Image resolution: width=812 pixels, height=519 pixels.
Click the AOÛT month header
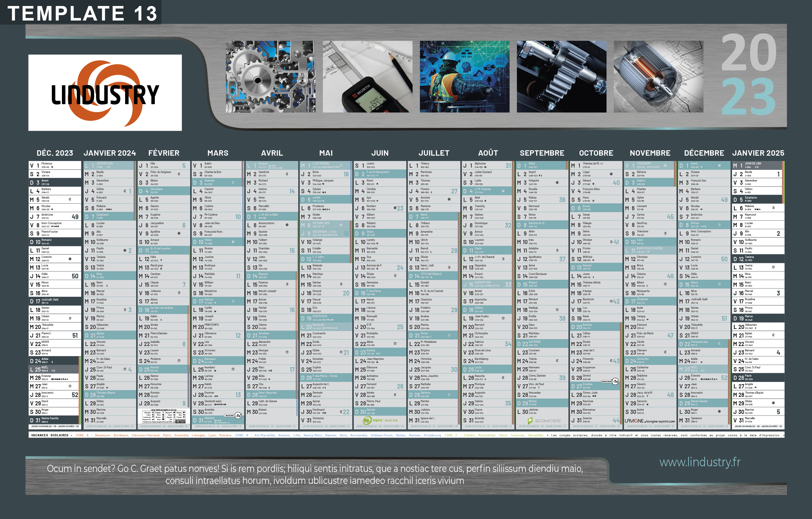(488, 153)
